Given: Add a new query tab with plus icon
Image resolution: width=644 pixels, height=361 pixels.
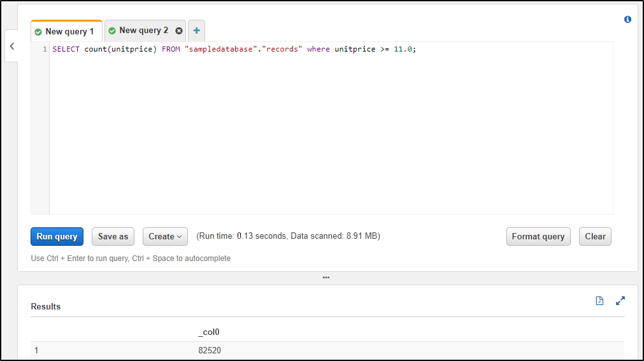Looking at the screenshot, I should (196, 31).
